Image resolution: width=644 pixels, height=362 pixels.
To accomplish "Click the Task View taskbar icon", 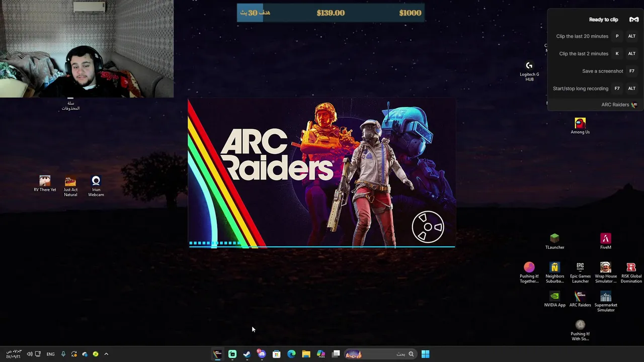I will click(x=336, y=354).
